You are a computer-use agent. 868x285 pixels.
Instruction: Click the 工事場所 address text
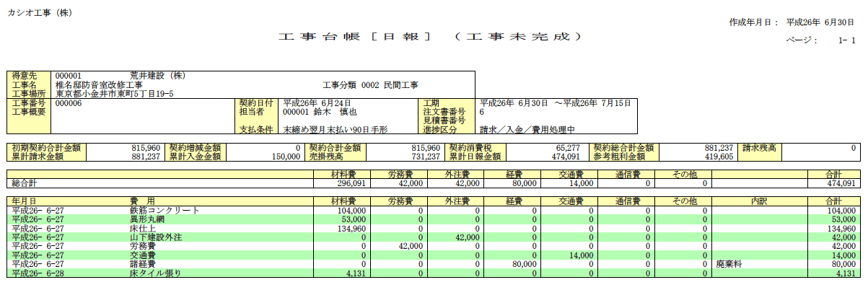point(114,94)
